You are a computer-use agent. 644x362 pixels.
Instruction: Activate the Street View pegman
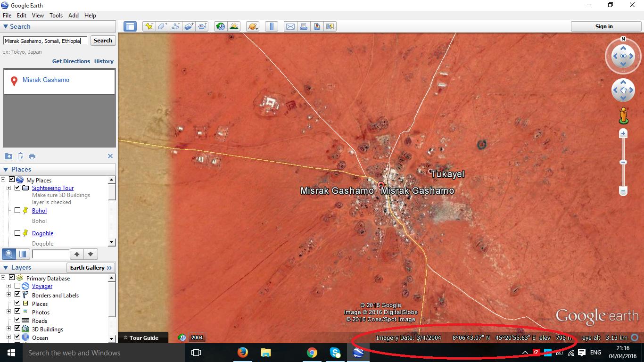click(623, 115)
